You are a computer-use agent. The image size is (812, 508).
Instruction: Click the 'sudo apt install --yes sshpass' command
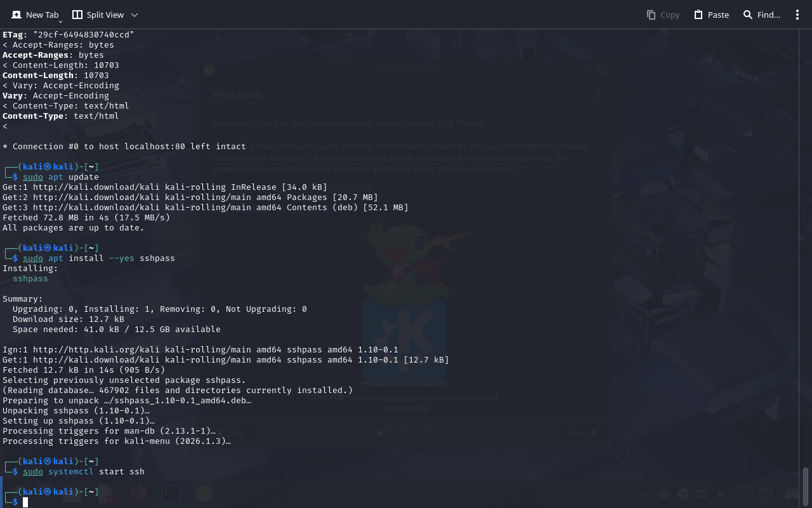point(98,258)
